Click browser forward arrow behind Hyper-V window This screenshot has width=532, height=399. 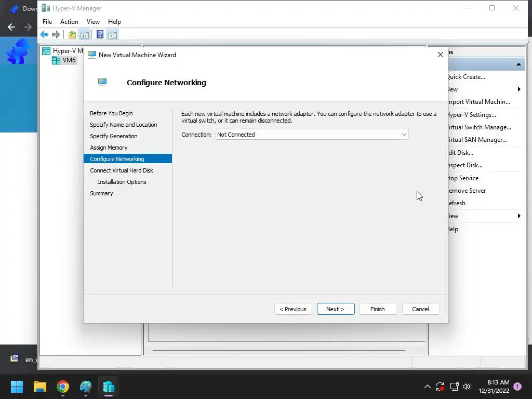pos(28,27)
